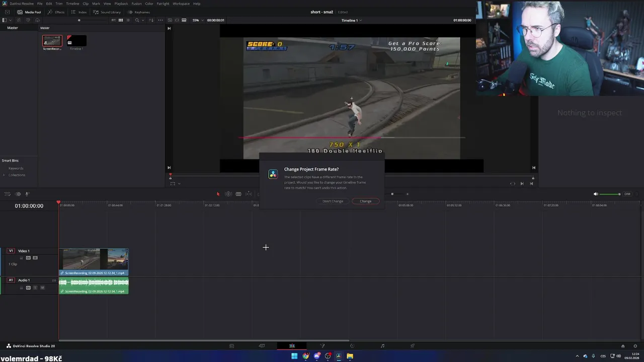Select A1 track destination button
Screen dimensions: 644x362
(x=11, y=280)
